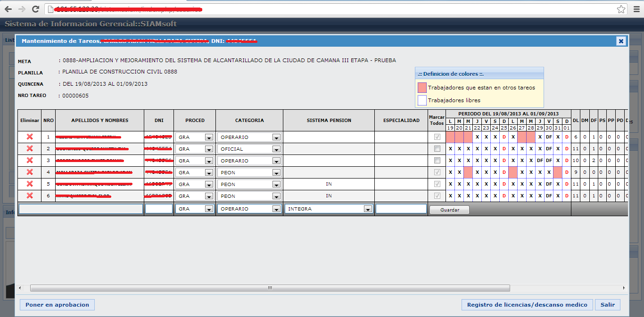Open the Chrome customize menu icon
Screen dimensions: 644x317
coord(637,8)
